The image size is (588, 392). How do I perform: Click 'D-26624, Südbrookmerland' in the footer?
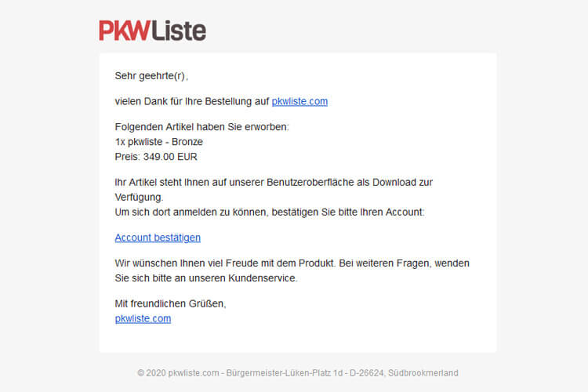404,373
